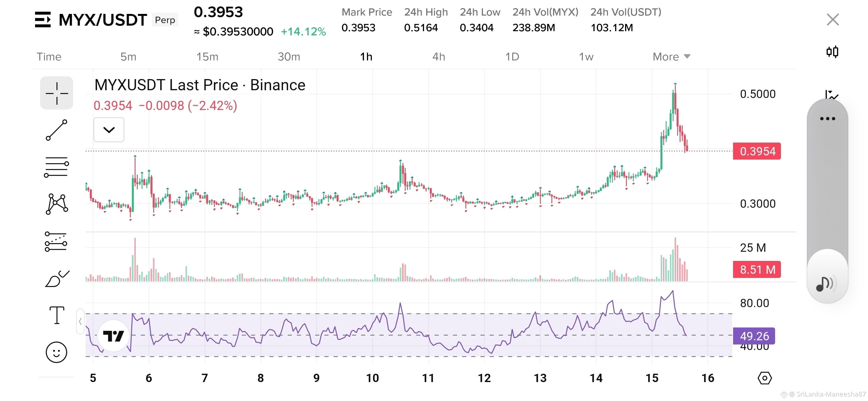Click the Mark Price value 0.3953
This screenshot has height=401, width=868.
(358, 28)
